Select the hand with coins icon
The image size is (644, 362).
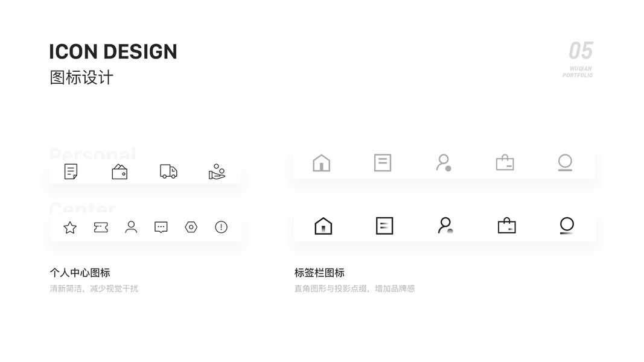pyautogui.click(x=217, y=171)
